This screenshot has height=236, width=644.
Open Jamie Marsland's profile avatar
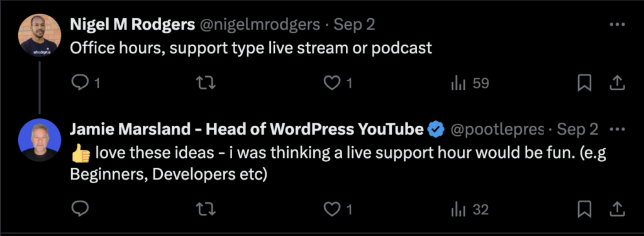tap(40, 140)
